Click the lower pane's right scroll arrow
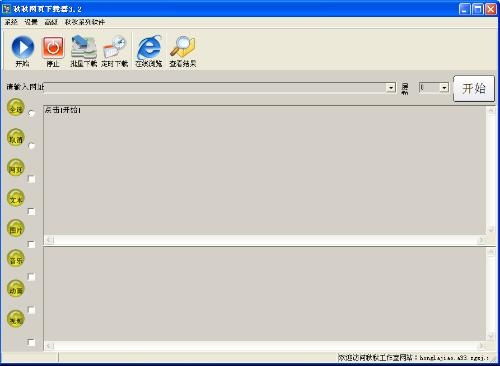This screenshot has width=500, height=366. pos(481,346)
